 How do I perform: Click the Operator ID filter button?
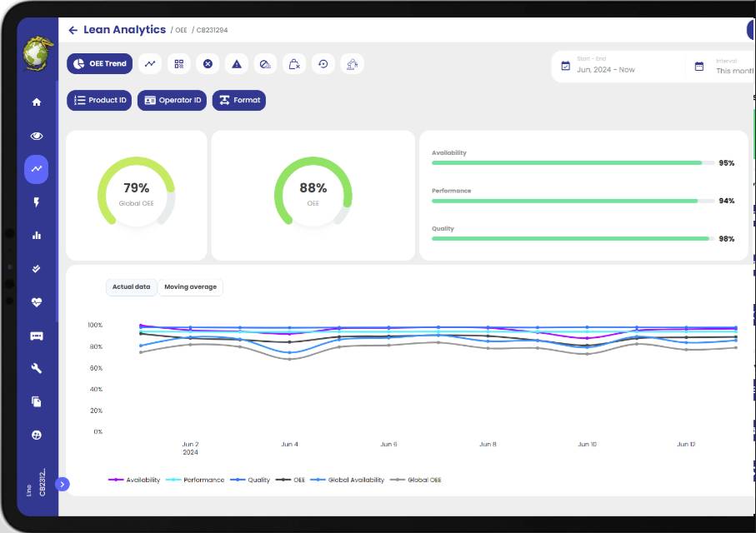point(173,100)
